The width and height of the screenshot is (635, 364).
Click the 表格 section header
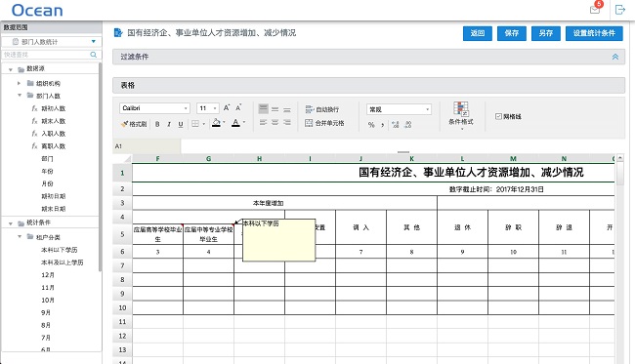tap(368, 85)
